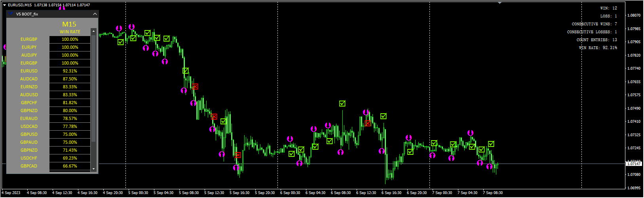The height and width of the screenshot is (198, 644).
Task: Click the 71.43% win rate cell
Action: coord(70,150)
